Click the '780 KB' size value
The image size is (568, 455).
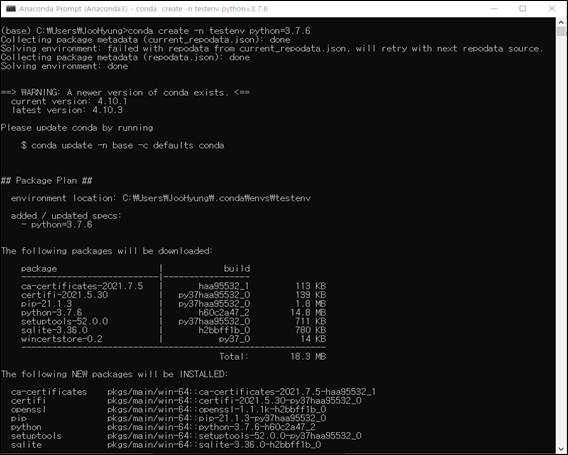click(311, 330)
